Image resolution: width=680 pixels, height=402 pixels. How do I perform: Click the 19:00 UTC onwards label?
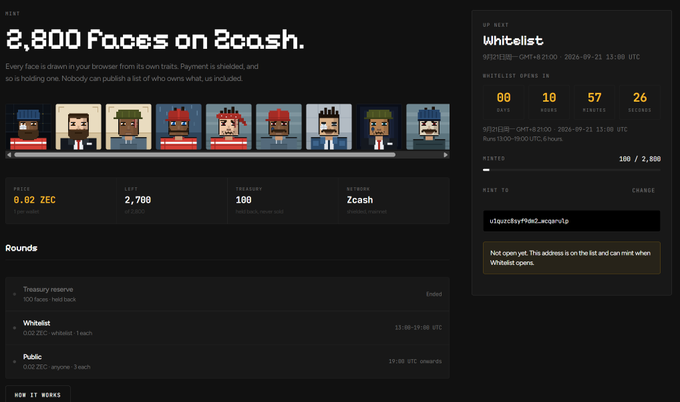tap(415, 361)
